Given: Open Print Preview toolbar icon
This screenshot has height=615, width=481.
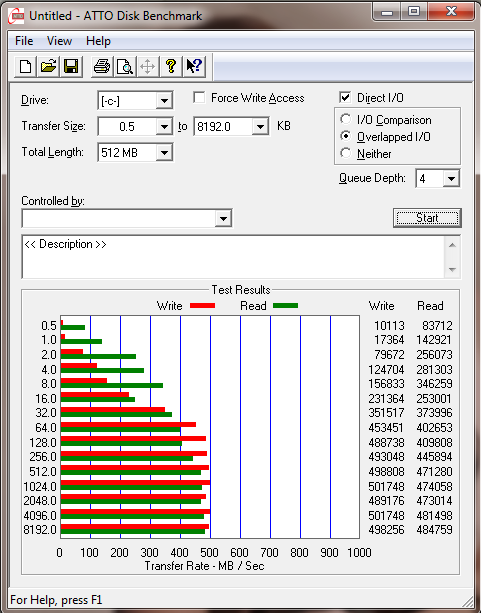Looking at the screenshot, I should [x=125, y=66].
